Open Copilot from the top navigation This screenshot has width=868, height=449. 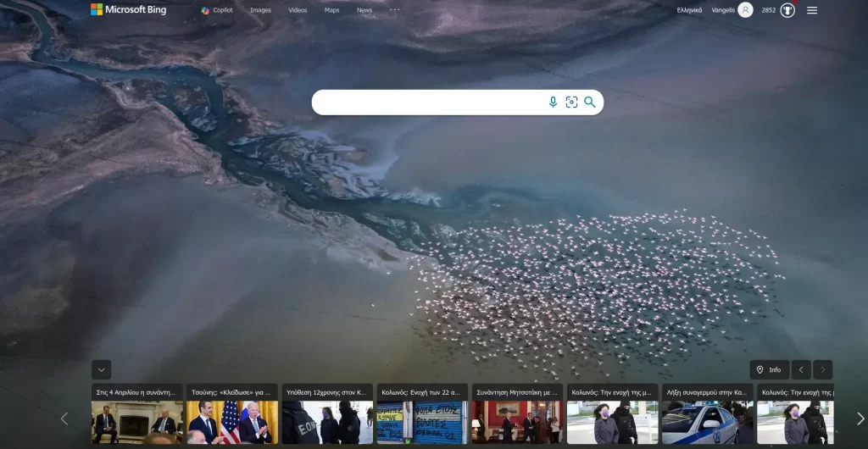coord(217,10)
